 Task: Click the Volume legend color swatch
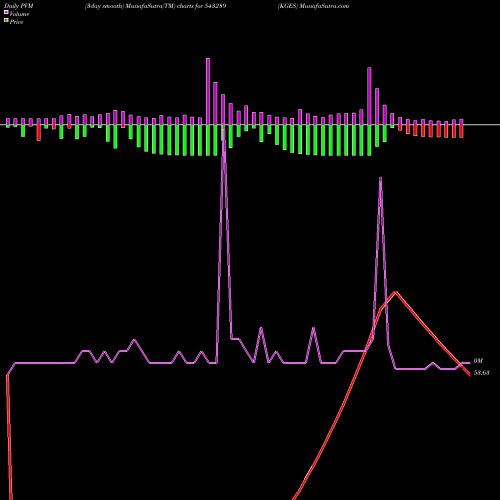click(6, 13)
